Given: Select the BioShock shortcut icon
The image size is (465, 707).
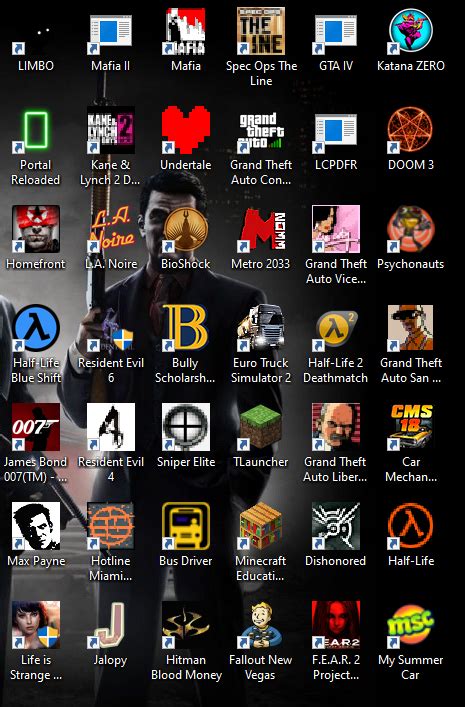Looking at the screenshot, I should pos(185,229).
